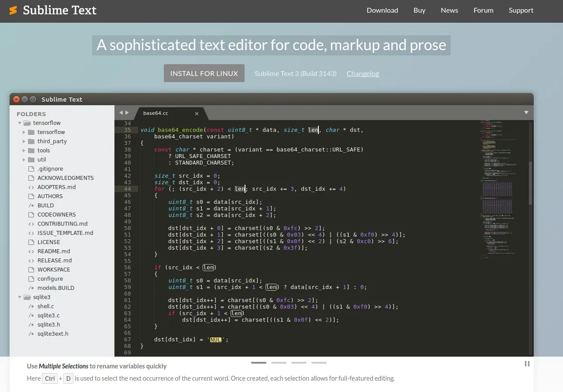Screen dimensions: 563x392
Task: Click the source icon next to sqlite3ext.h
Action: pos(31,334)
